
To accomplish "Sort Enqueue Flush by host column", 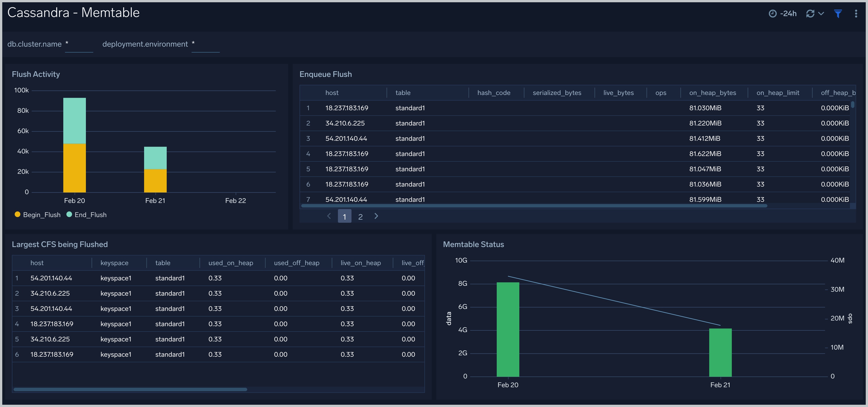I will (332, 93).
